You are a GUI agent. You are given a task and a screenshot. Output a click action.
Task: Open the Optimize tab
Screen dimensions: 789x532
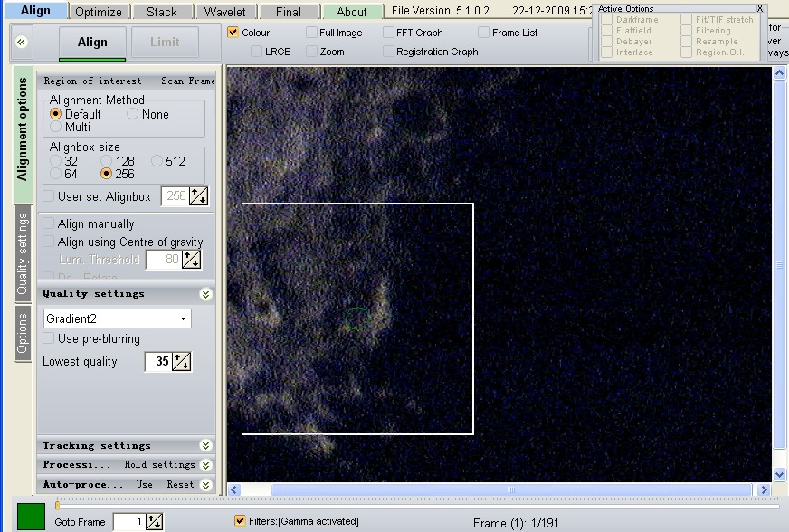(98, 12)
